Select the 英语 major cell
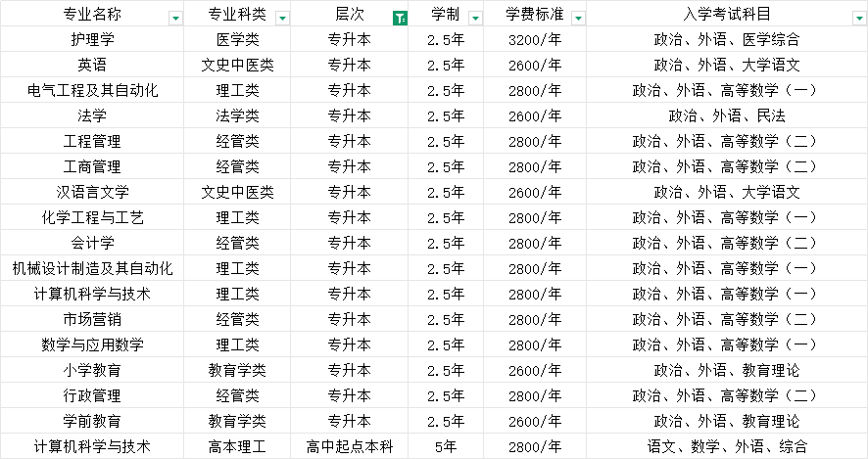This screenshot has height=459, width=868. tap(92, 65)
